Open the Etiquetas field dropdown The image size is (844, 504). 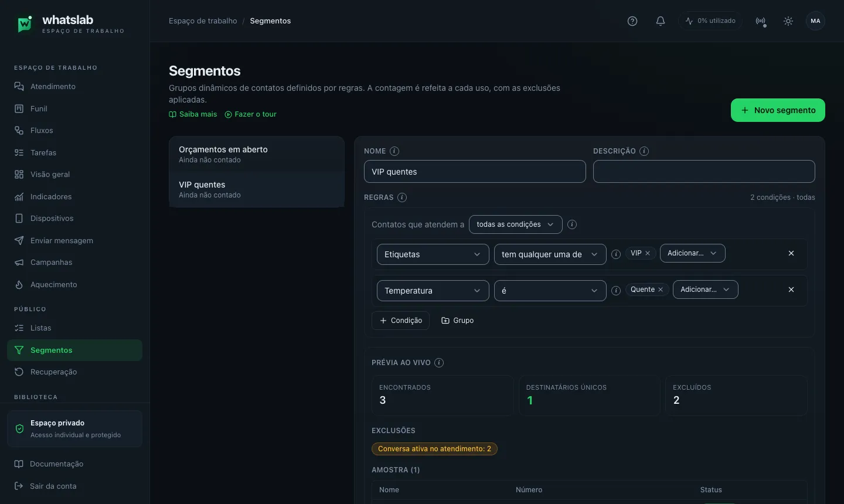tap(433, 254)
